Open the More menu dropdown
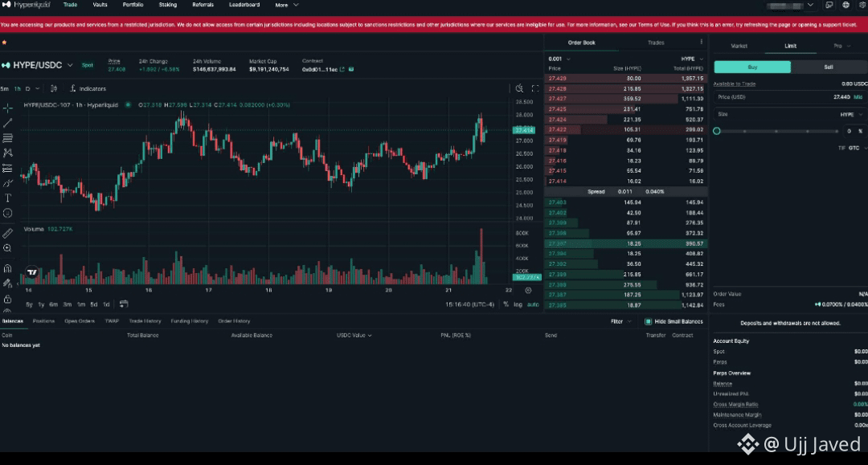 tap(287, 5)
